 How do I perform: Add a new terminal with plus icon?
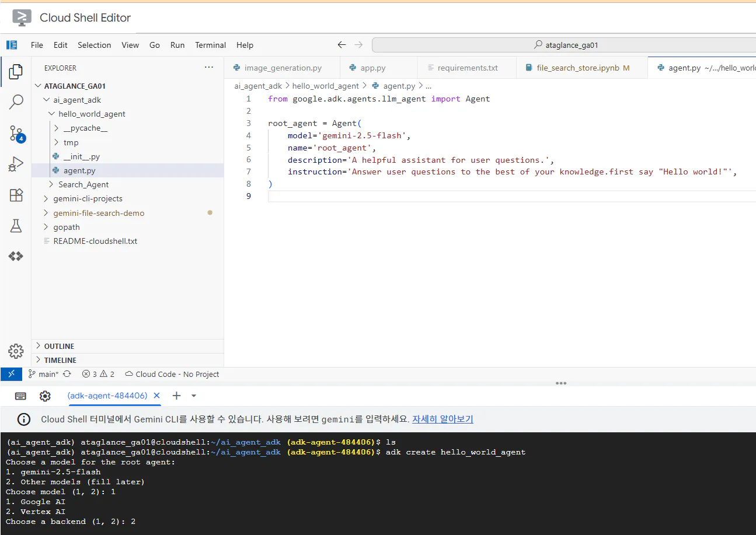pos(176,396)
